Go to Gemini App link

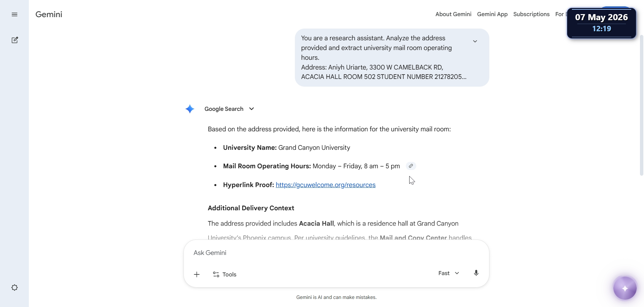[492, 14]
